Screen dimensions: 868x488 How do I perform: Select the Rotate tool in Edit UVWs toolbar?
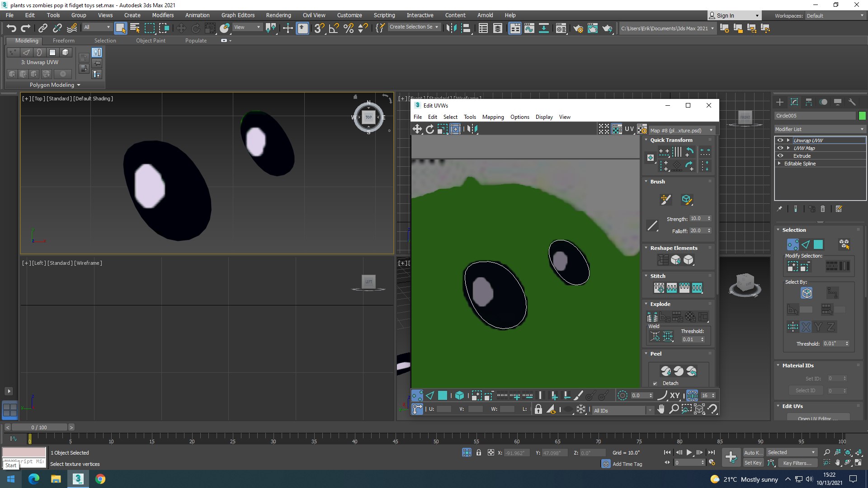(429, 129)
